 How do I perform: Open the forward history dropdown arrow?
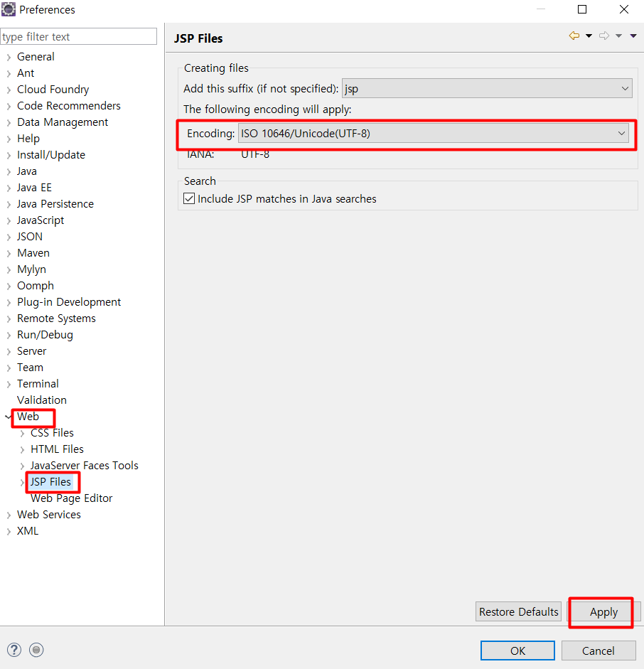pos(619,36)
